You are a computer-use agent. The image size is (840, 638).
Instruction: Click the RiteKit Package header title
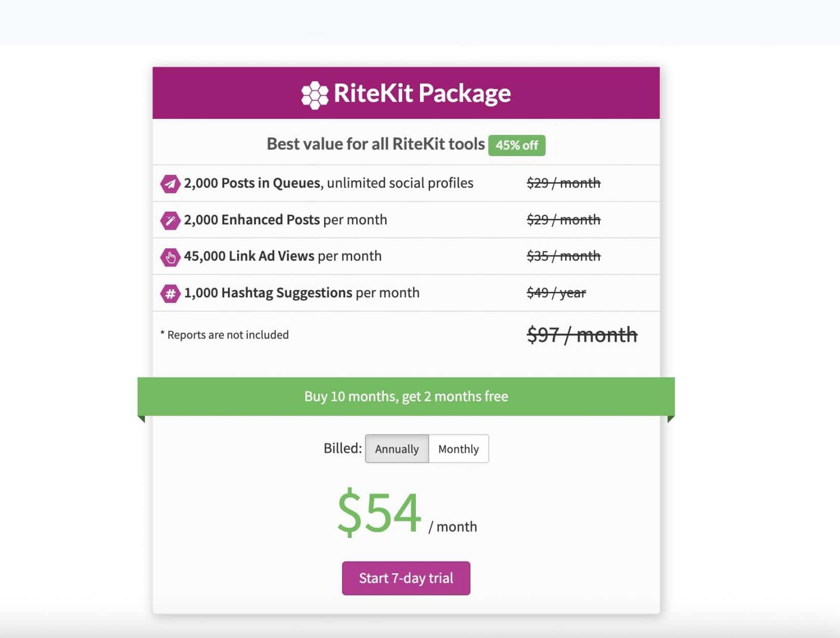(422, 93)
